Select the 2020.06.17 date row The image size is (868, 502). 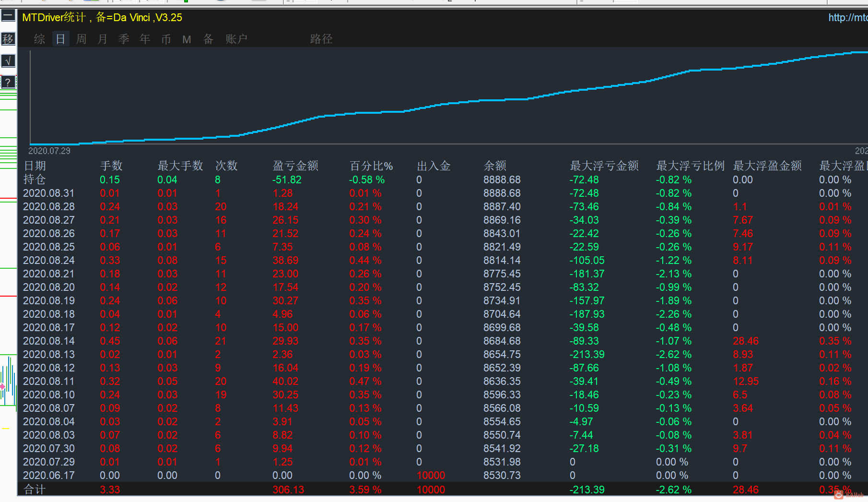49,475
